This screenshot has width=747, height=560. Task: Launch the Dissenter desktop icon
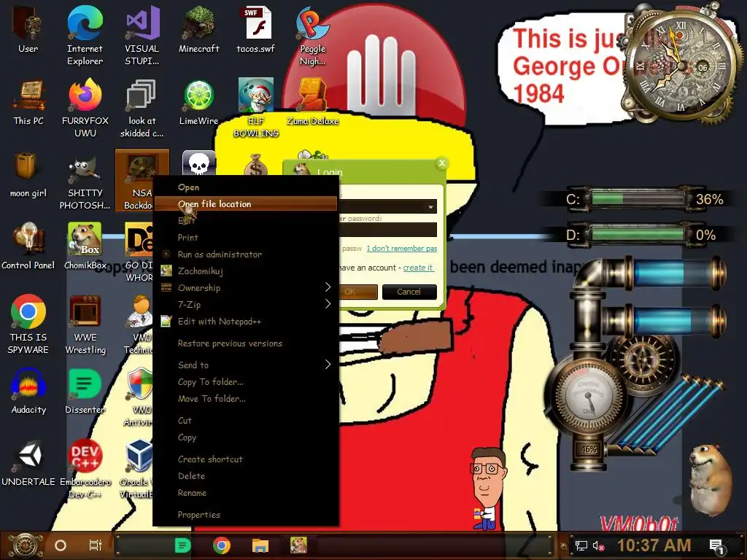pos(85,391)
